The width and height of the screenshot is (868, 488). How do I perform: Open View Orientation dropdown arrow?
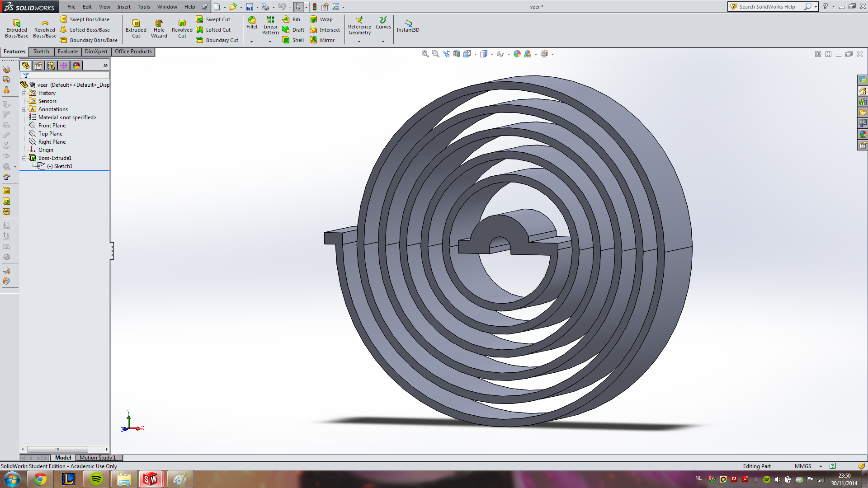475,54
